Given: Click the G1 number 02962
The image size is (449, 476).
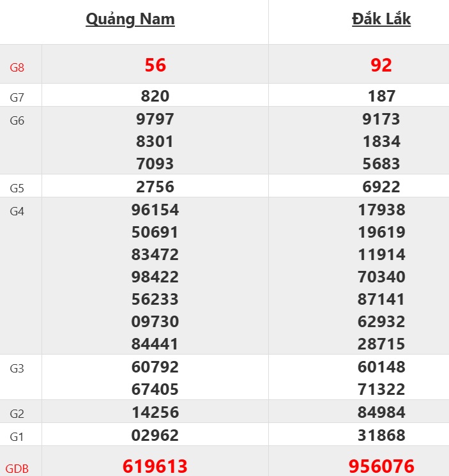Looking at the screenshot, I should [155, 435].
